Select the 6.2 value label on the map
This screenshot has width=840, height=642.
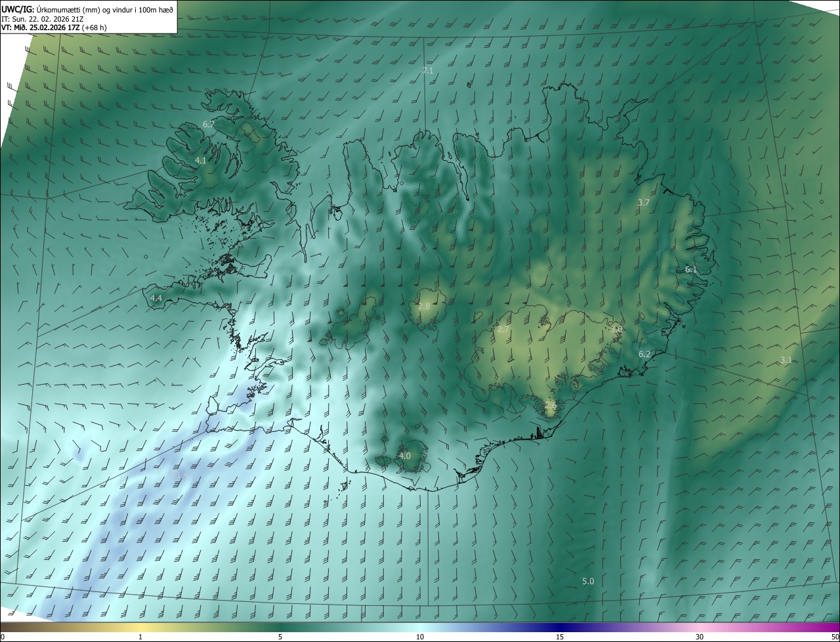[644, 354]
